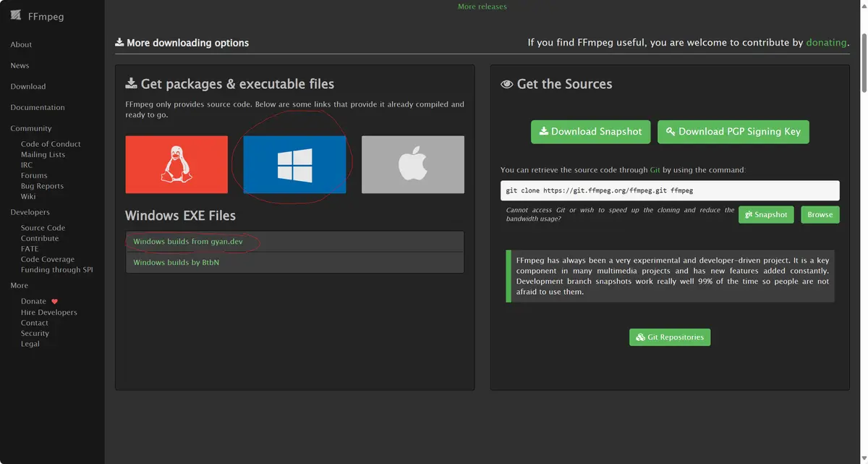Click 'More downloading options' heading
This screenshot has height=464, width=868.
click(182, 43)
